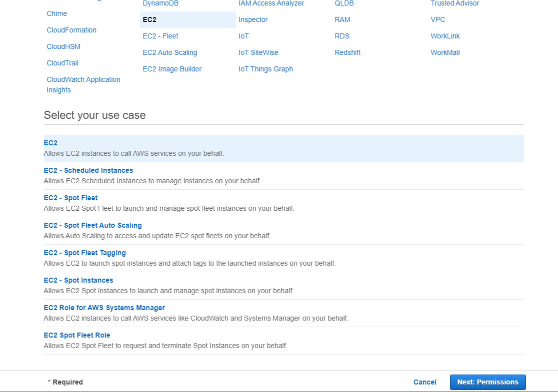The image size is (558, 392).
Task: Choose the Trusted Advisor service
Action: coord(455,3)
